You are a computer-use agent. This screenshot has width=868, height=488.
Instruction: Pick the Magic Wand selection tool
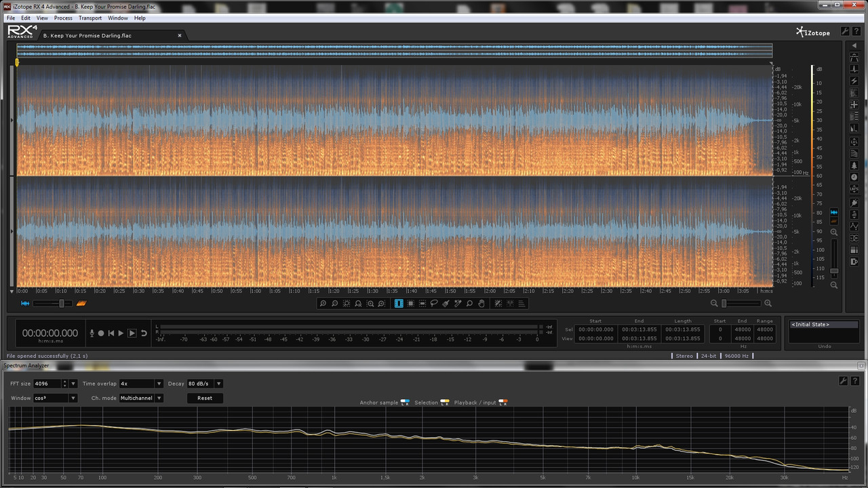(458, 304)
